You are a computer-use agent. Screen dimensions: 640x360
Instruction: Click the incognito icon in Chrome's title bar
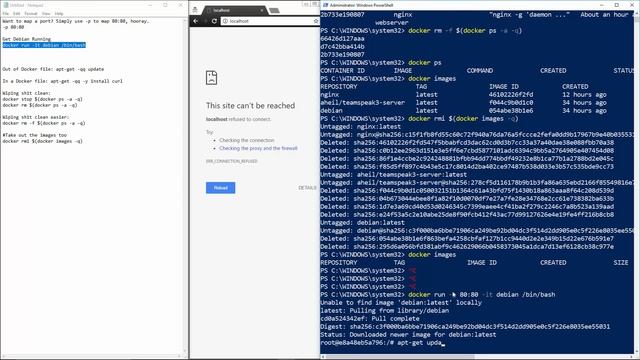click(x=195, y=10)
